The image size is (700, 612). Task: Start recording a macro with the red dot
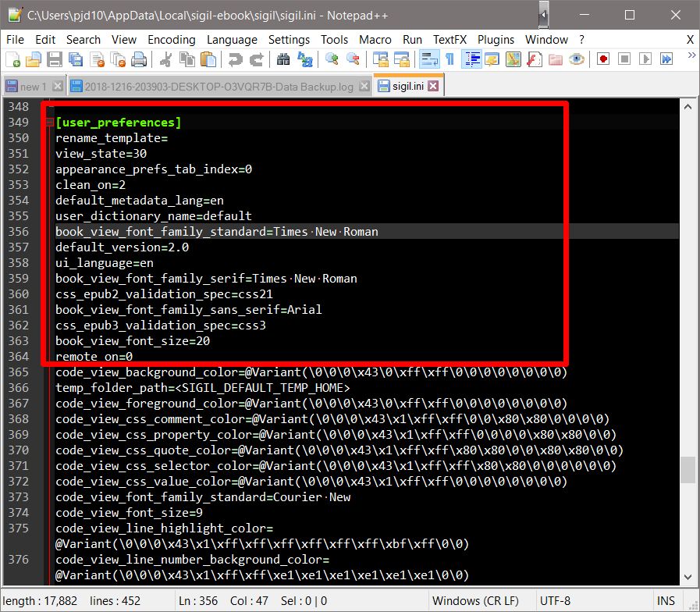pyautogui.click(x=603, y=59)
